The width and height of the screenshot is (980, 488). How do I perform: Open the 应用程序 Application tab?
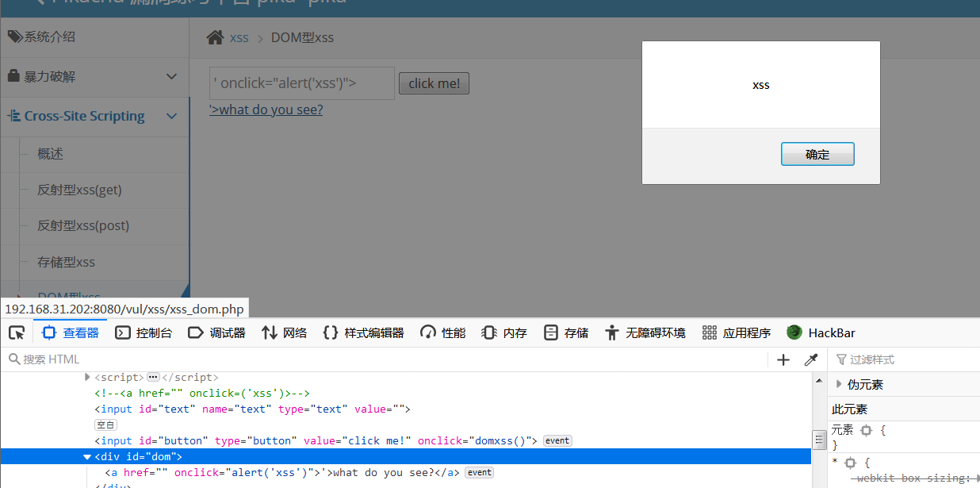point(737,332)
